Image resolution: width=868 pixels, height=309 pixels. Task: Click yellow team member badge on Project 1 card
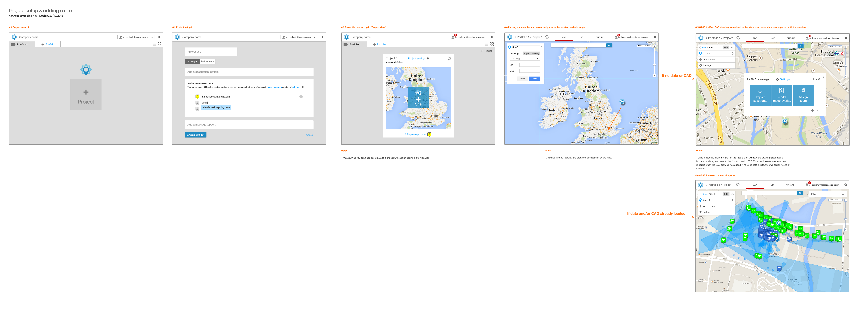(429, 134)
